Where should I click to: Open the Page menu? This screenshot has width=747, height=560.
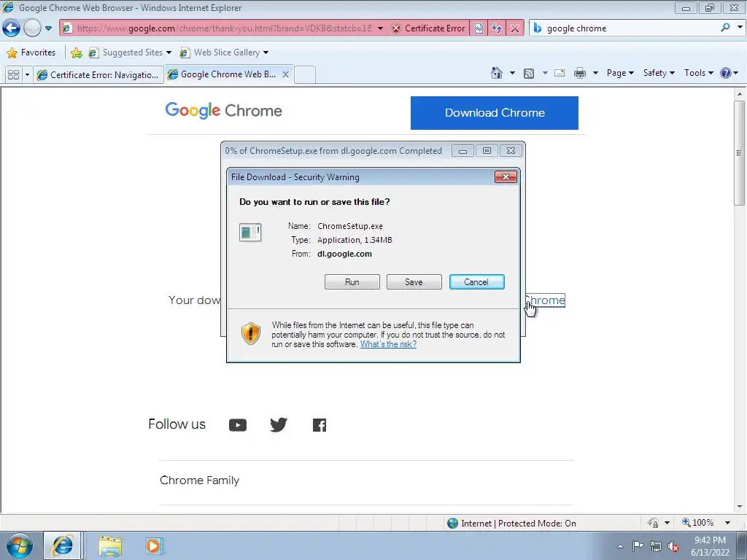620,73
